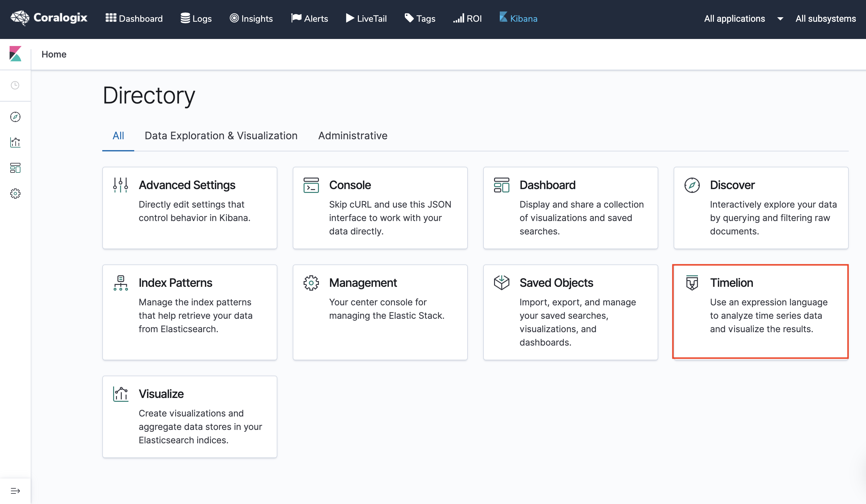Open Management gear icon in sidebar
The image size is (866, 504).
pyautogui.click(x=15, y=194)
